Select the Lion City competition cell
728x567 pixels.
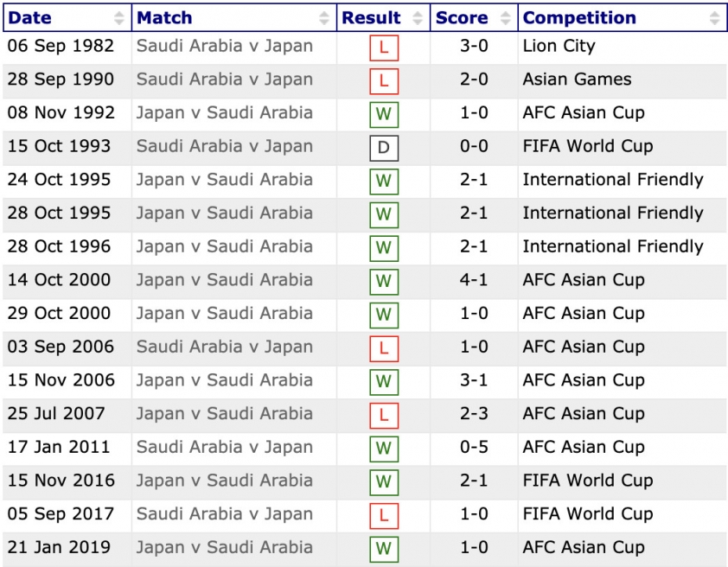pyautogui.click(x=623, y=48)
